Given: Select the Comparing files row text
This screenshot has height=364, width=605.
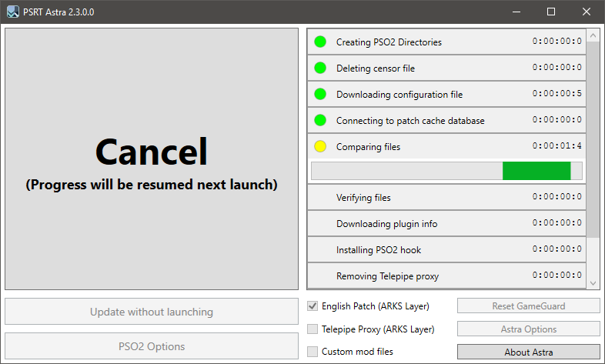Looking at the screenshot, I should click(368, 147).
